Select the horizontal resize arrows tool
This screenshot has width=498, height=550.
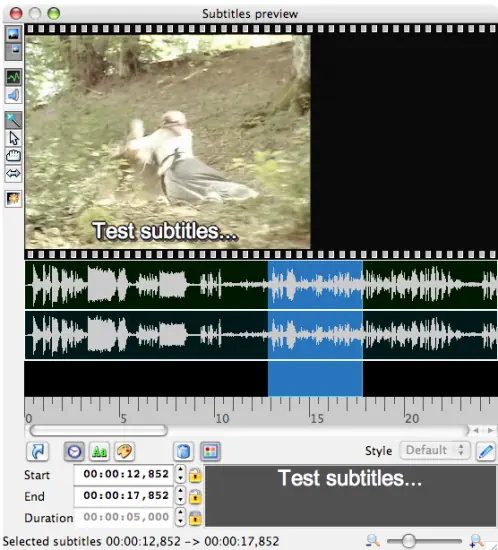13,173
